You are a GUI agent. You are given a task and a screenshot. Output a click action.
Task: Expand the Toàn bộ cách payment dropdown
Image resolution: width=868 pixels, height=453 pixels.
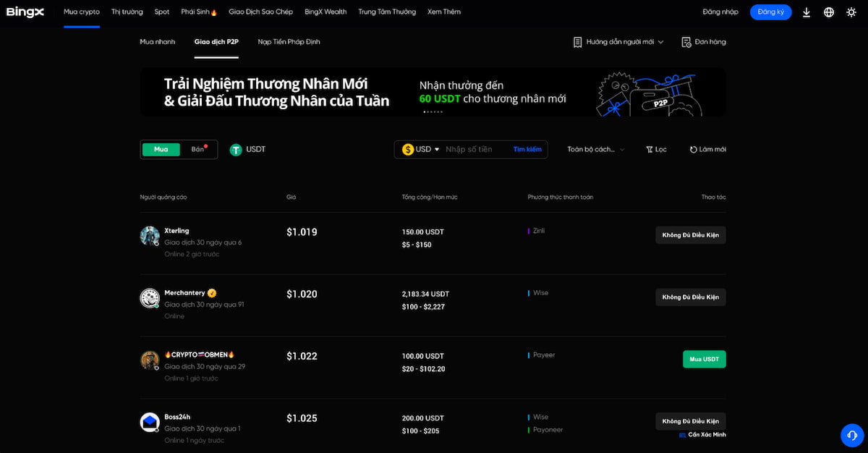pos(596,149)
